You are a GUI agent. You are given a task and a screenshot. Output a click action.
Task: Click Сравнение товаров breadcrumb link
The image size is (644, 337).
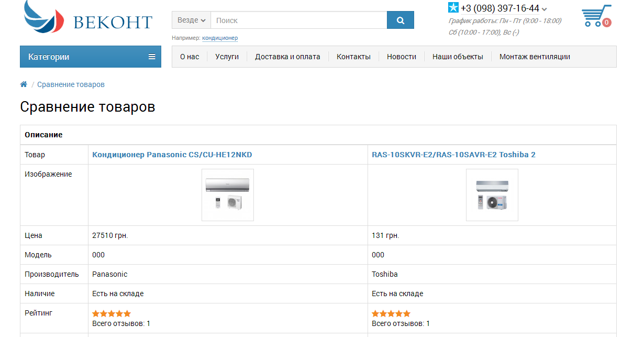(x=71, y=84)
